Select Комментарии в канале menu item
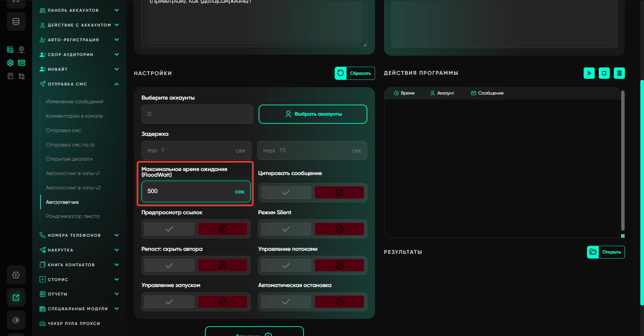Screen dimensions: 644x336 click(74, 116)
